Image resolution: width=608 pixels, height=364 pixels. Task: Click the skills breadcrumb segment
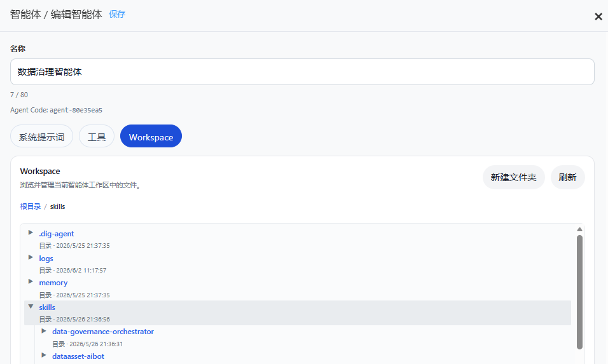tap(57, 206)
